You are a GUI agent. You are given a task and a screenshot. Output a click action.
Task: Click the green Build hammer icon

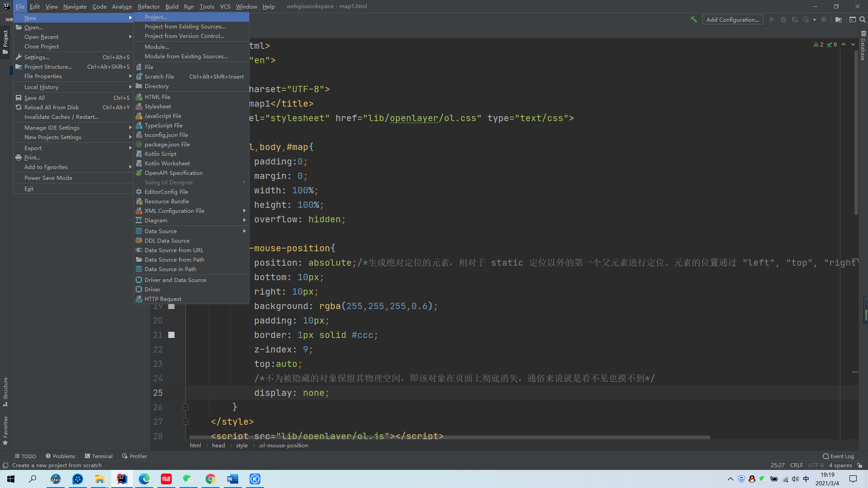(693, 19)
